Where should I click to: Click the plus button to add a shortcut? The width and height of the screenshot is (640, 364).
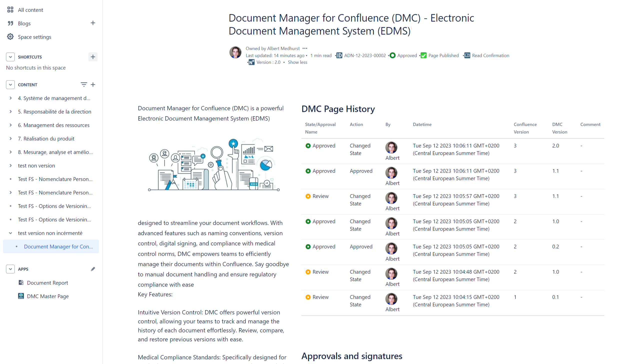(93, 57)
